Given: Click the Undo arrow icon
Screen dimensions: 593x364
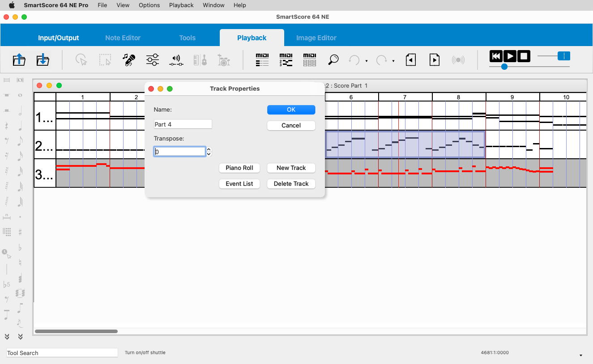Looking at the screenshot, I should coord(354,60).
